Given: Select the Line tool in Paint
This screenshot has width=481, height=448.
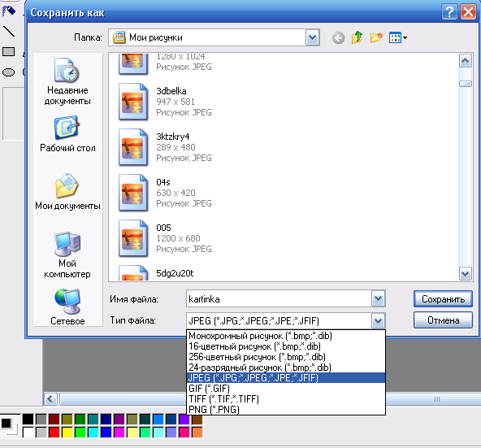Looking at the screenshot, I should 9,32.
